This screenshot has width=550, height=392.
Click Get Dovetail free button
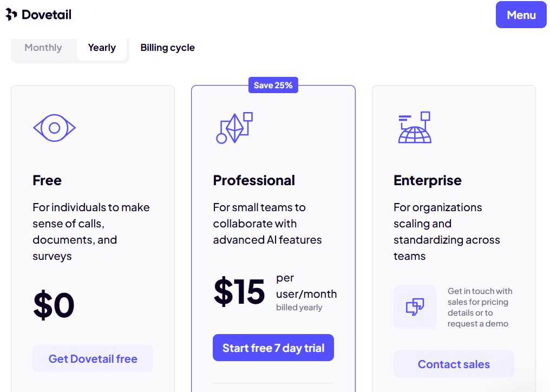tap(93, 358)
